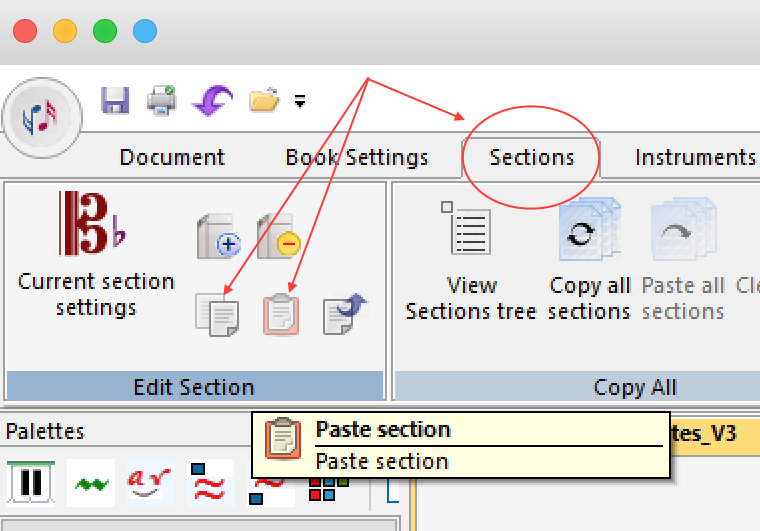This screenshot has height=531, width=760.
Task: Switch to the Document tab
Action: click(x=172, y=158)
